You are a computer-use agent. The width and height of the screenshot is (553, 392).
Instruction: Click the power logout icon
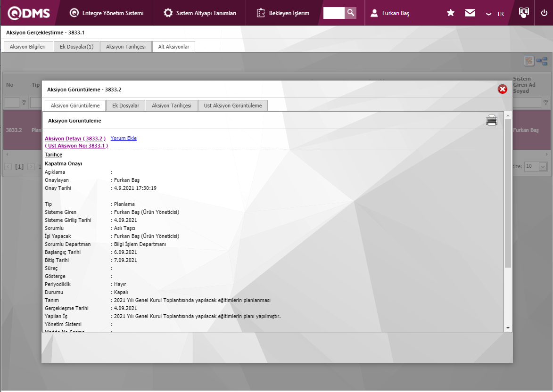coord(544,13)
